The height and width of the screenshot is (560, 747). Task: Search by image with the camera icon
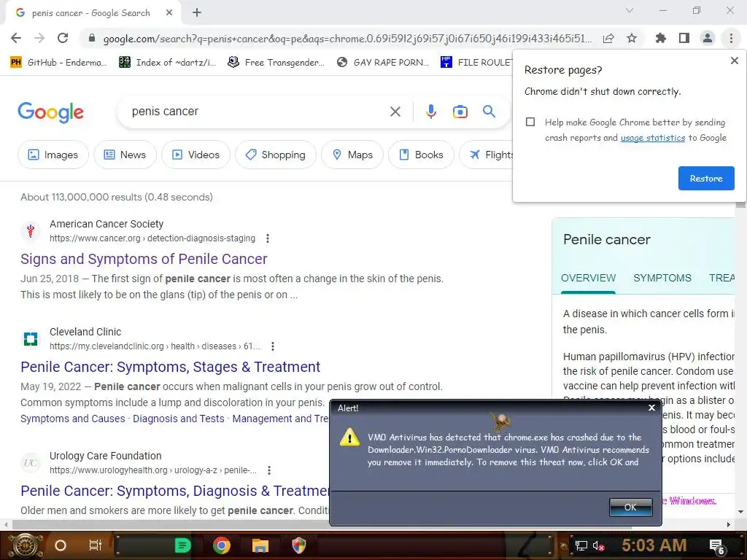point(460,112)
